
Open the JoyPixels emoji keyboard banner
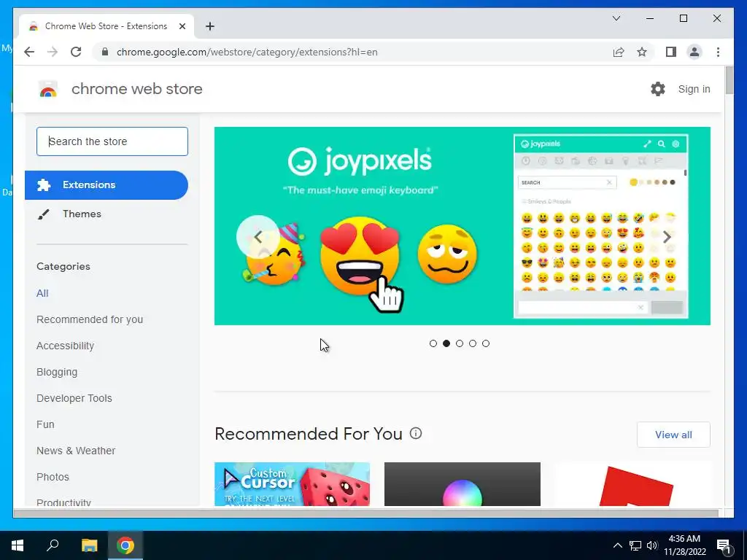pyautogui.click(x=462, y=226)
